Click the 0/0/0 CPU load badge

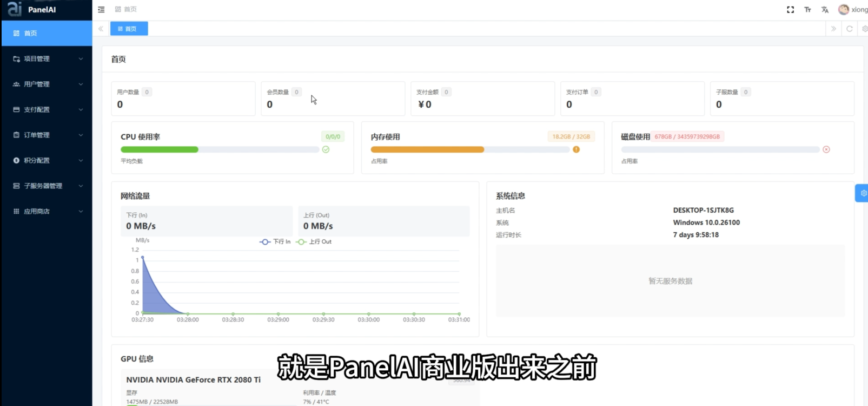(333, 137)
